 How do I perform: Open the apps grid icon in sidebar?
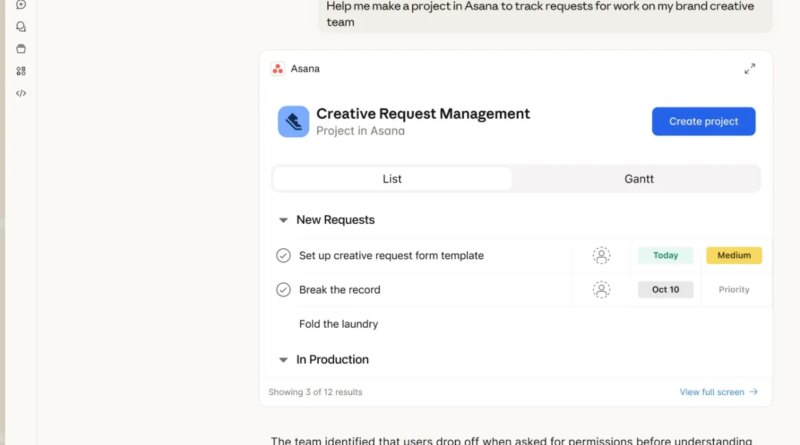pos(21,71)
